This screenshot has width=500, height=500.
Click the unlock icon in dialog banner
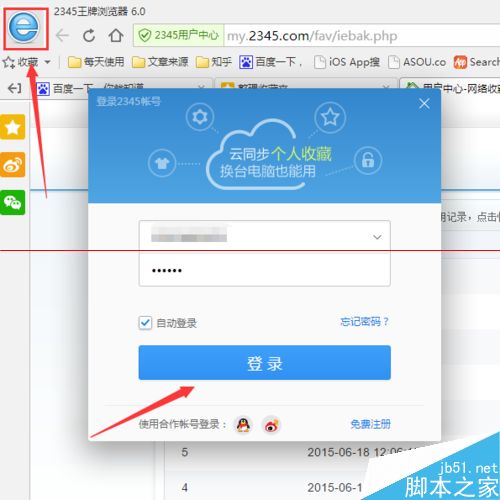pos(368,161)
